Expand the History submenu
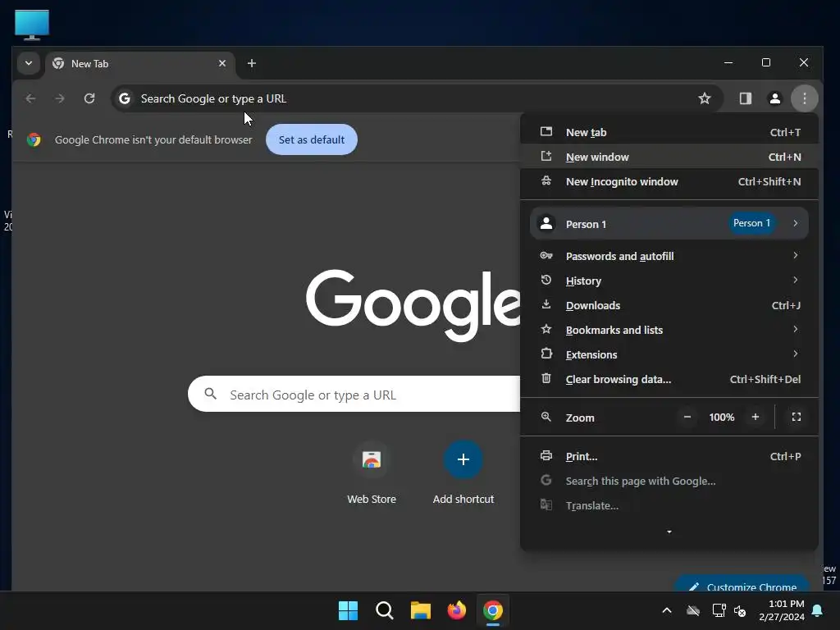The height and width of the screenshot is (630, 840). pyautogui.click(x=669, y=281)
